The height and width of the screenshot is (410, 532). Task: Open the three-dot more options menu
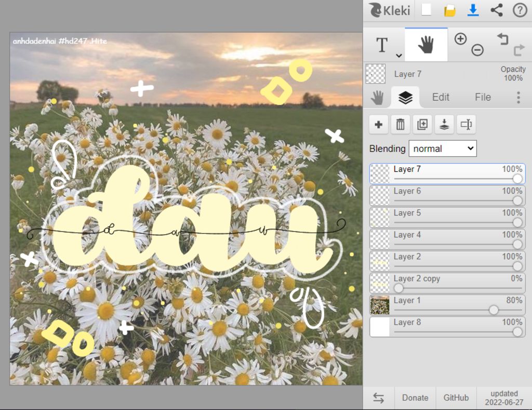click(x=518, y=98)
